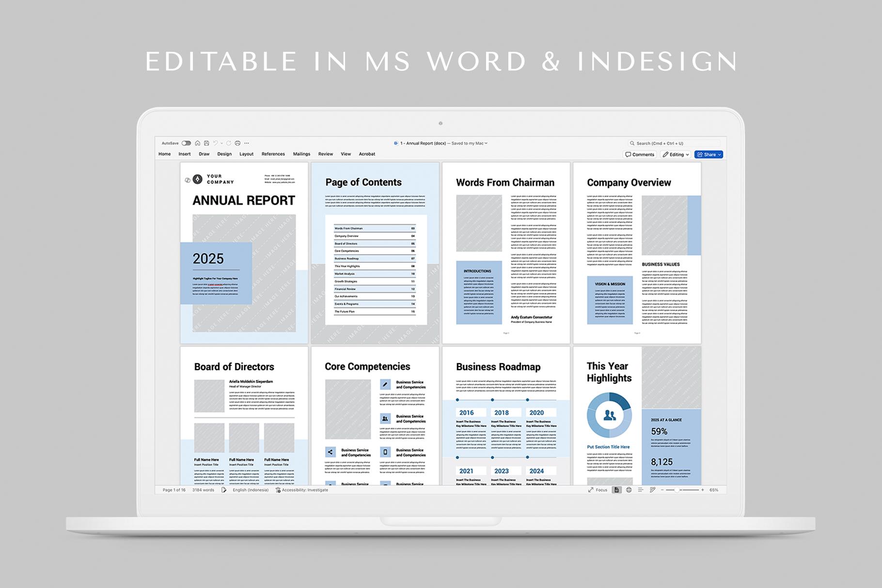
Task: Toggle the AutoSave switch off
Action: (186, 143)
